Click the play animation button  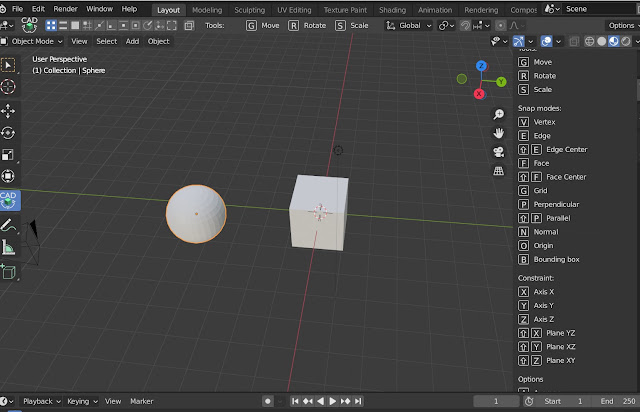(x=333, y=401)
